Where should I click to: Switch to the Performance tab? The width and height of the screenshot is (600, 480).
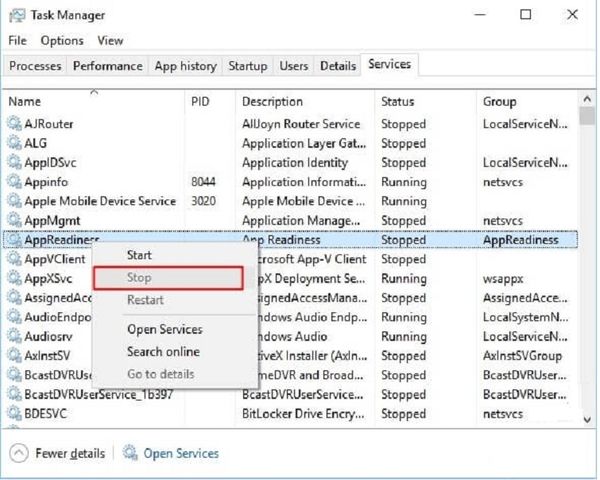107,66
